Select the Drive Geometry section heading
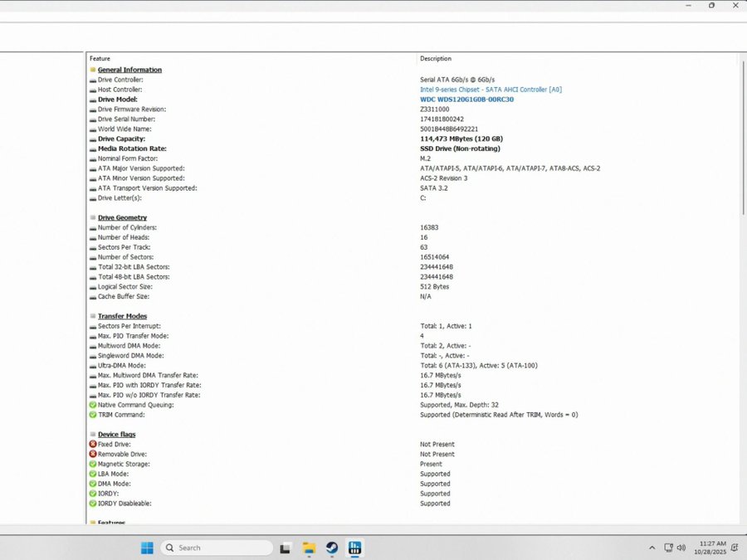This screenshot has height=560, width=747. (x=122, y=217)
